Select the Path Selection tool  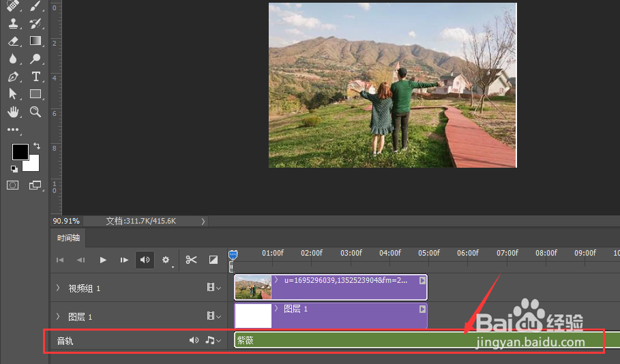click(x=13, y=93)
